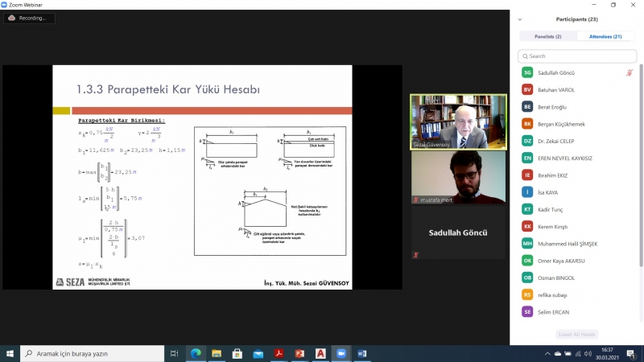Open Word from the taskbar

[361, 353]
